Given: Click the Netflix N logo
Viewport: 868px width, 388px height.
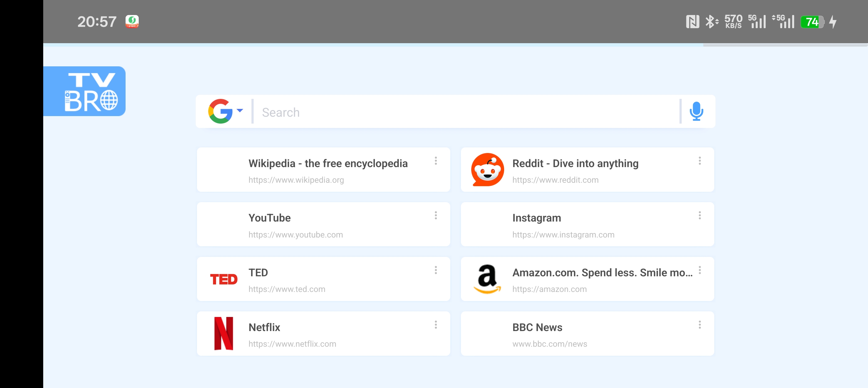Looking at the screenshot, I should click(224, 334).
